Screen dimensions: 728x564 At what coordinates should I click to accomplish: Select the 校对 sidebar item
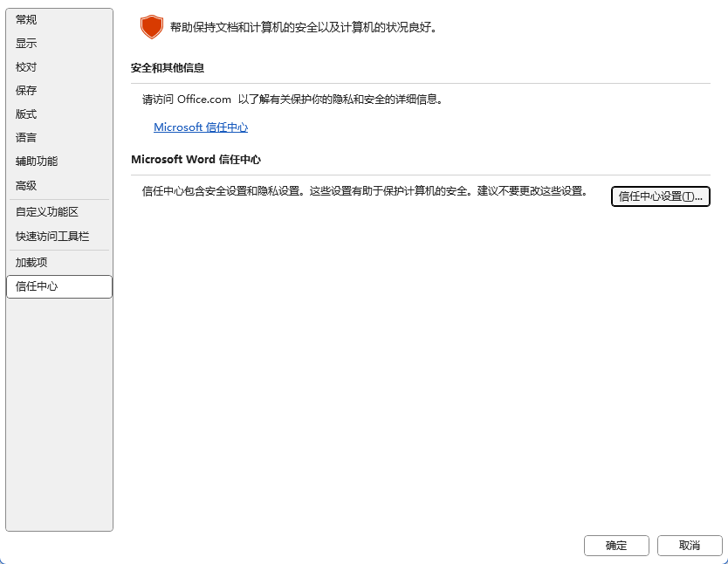tap(59, 67)
